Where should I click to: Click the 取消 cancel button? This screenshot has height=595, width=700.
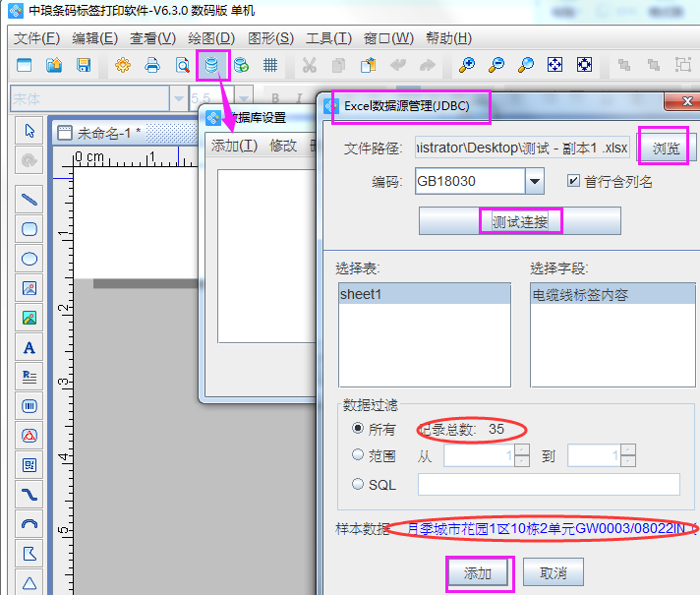coord(554,572)
